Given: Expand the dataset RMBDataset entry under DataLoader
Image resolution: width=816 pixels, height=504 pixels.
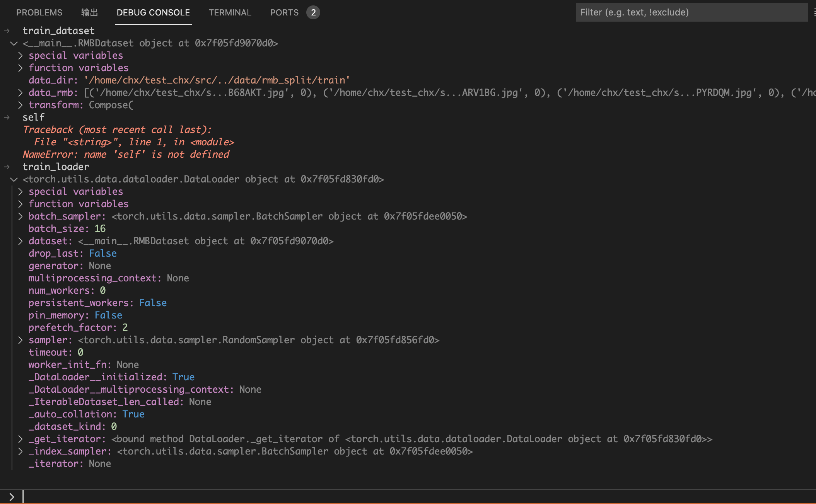Looking at the screenshot, I should (20, 241).
